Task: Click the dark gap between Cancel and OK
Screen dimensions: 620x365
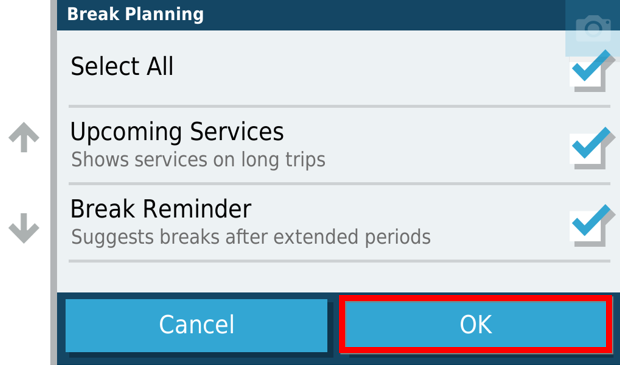Action: pos(333,325)
